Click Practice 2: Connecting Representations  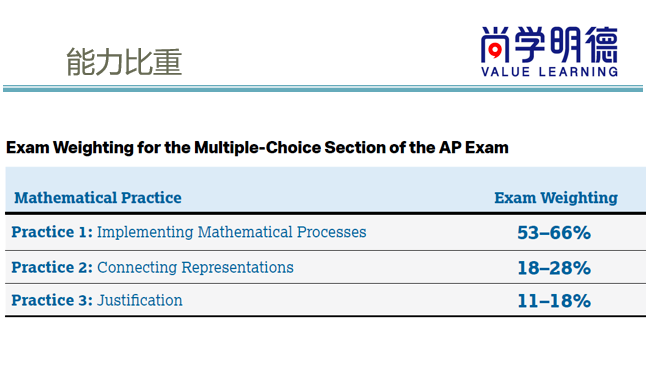point(152,267)
